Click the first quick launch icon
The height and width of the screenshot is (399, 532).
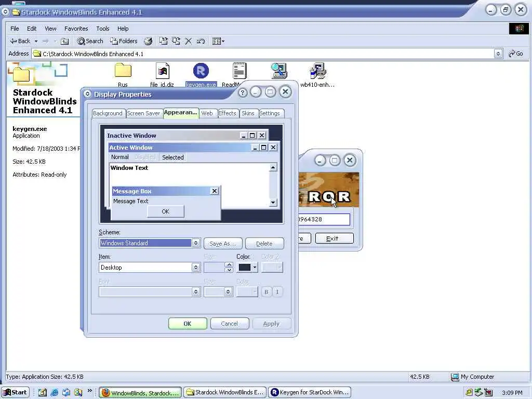43,393
